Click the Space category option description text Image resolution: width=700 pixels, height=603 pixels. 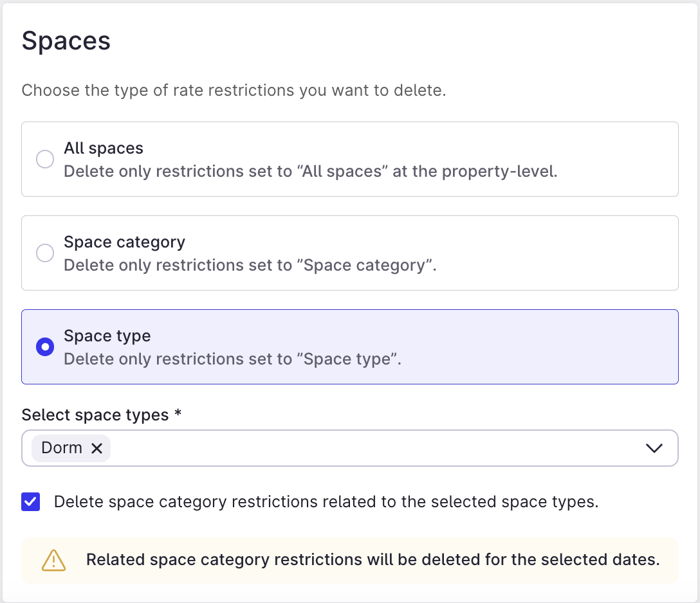click(250, 265)
